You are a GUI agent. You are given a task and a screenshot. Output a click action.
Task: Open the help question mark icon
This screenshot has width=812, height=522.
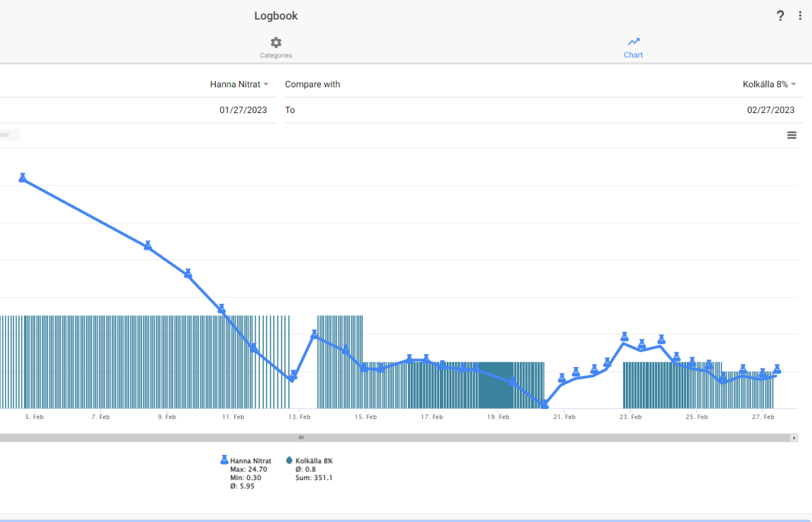[x=780, y=16]
